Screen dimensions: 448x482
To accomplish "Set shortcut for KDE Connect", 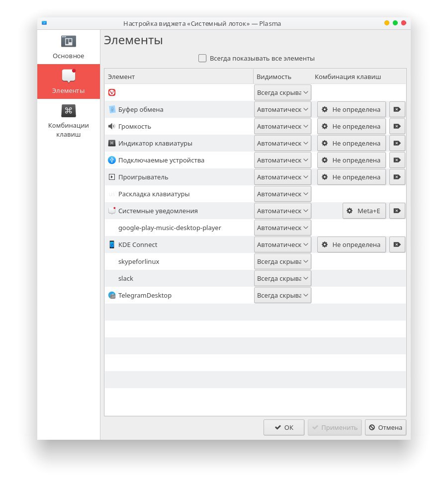I will 352,244.
